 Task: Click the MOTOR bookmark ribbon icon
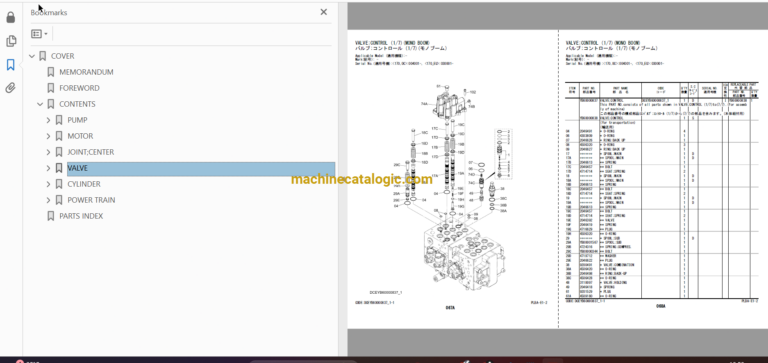(59, 136)
